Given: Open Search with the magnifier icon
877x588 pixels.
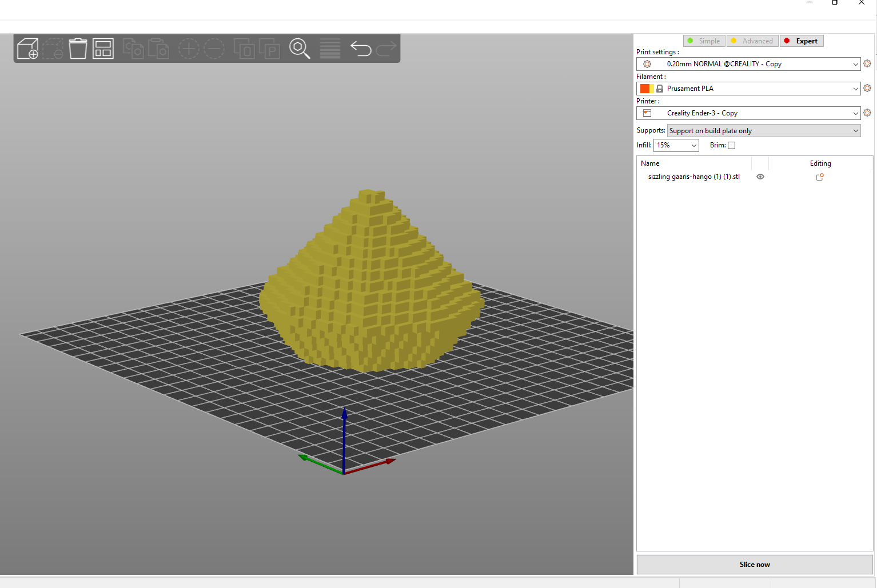Looking at the screenshot, I should coord(300,49).
